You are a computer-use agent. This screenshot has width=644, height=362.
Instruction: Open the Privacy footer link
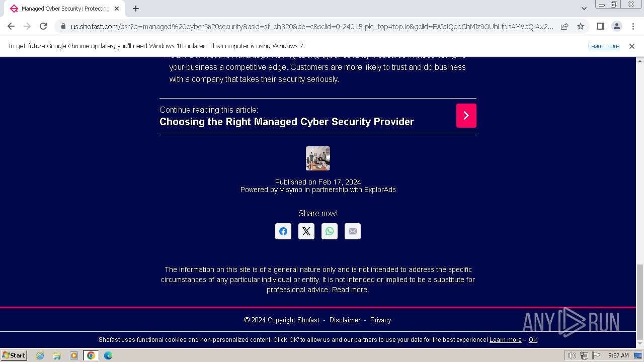(x=380, y=320)
